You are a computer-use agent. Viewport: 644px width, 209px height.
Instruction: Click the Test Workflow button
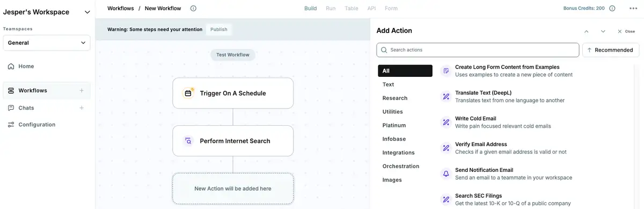[233, 55]
